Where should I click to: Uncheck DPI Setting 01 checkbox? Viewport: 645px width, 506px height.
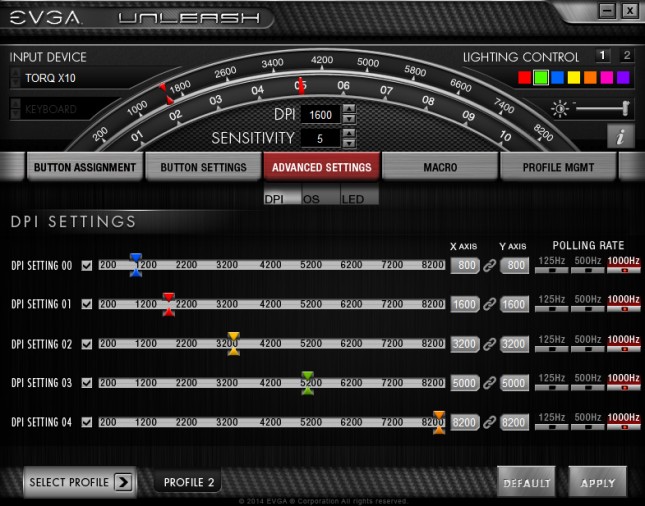pyautogui.click(x=87, y=304)
